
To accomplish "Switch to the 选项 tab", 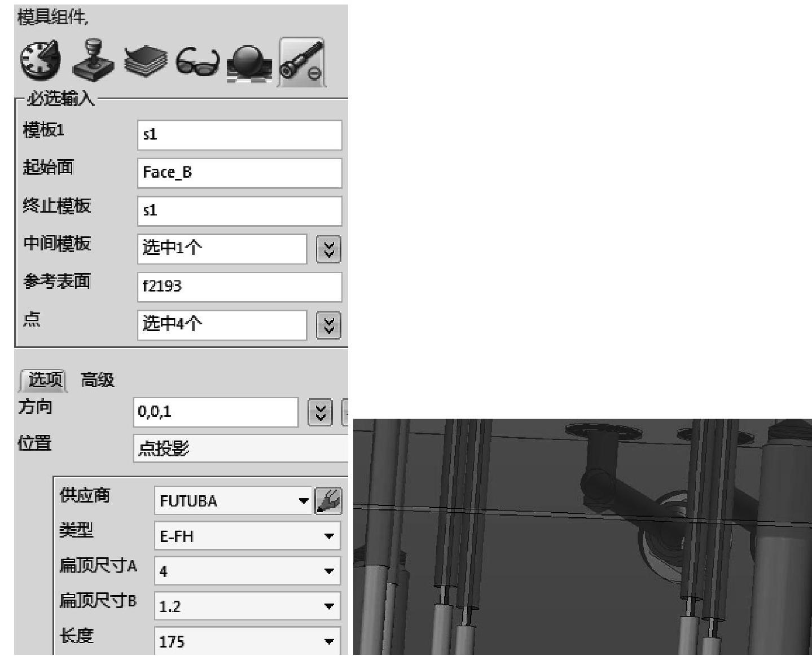I will [x=44, y=380].
